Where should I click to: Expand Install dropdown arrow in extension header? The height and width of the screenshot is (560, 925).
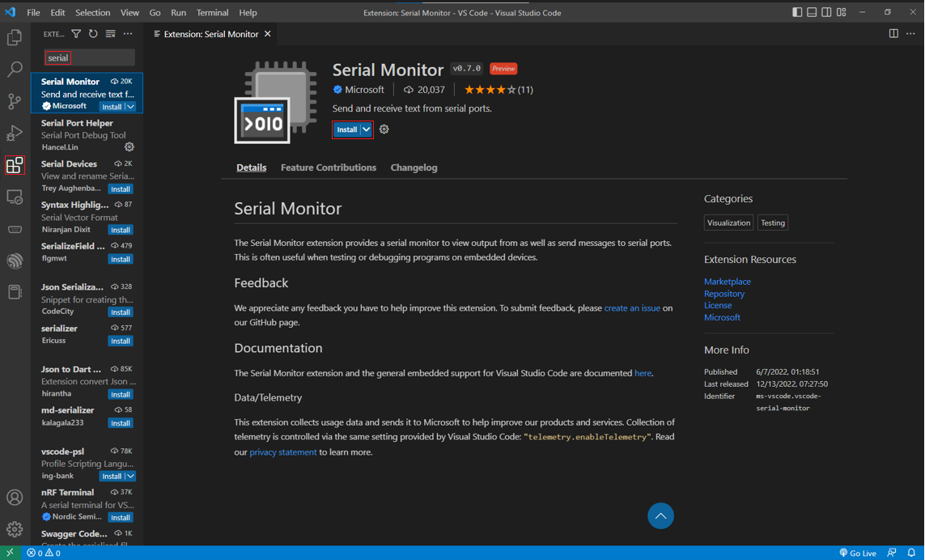[x=367, y=129]
